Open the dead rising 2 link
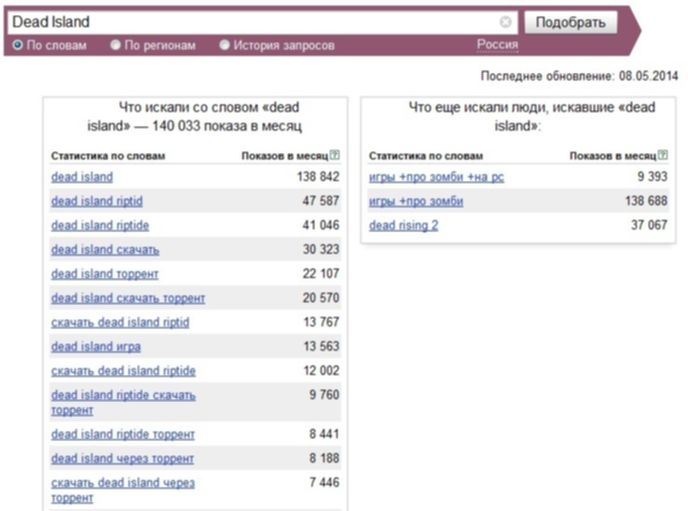The width and height of the screenshot is (688, 511). click(x=403, y=225)
